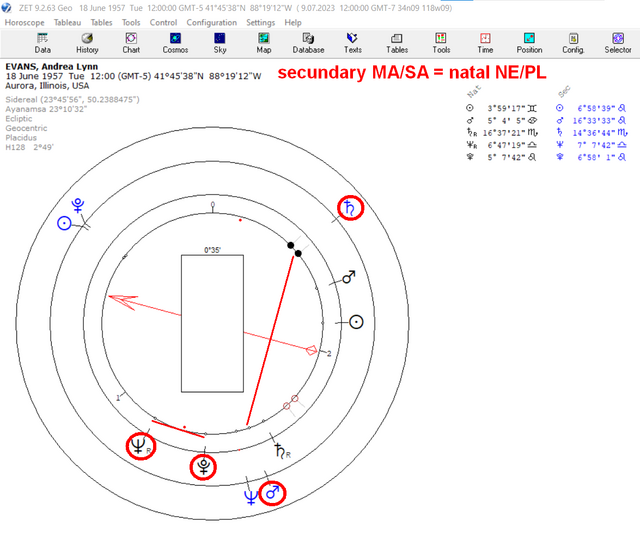
Task: Open the Help menu
Action: pyautogui.click(x=293, y=22)
